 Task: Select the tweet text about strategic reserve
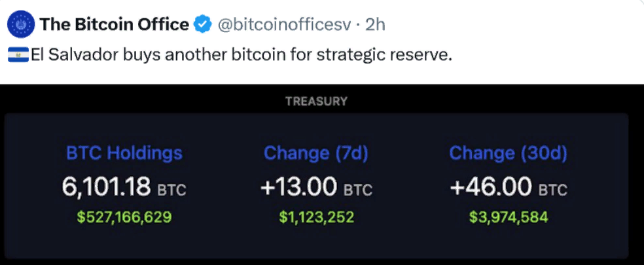241,55
